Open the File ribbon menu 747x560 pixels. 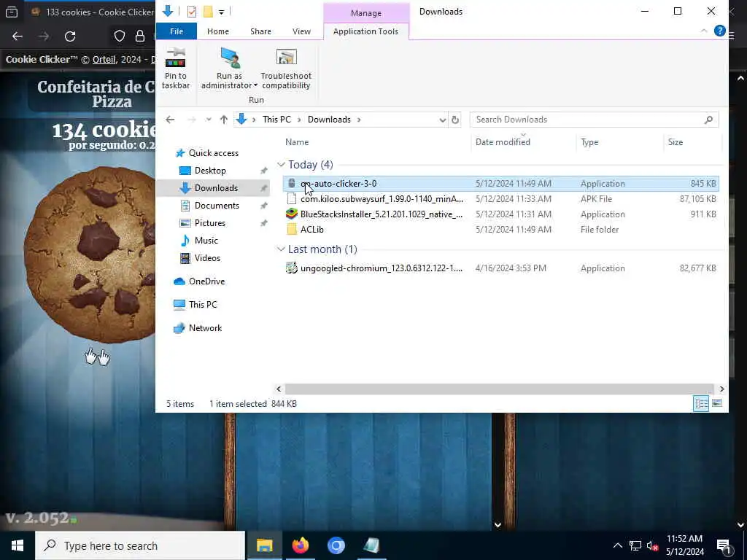(x=177, y=31)
